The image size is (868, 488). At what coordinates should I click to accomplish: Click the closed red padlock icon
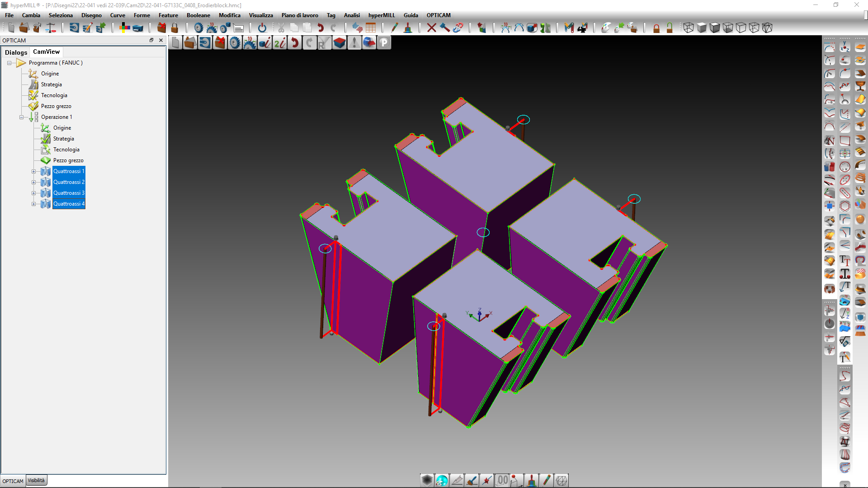click(x=656, y=28)
